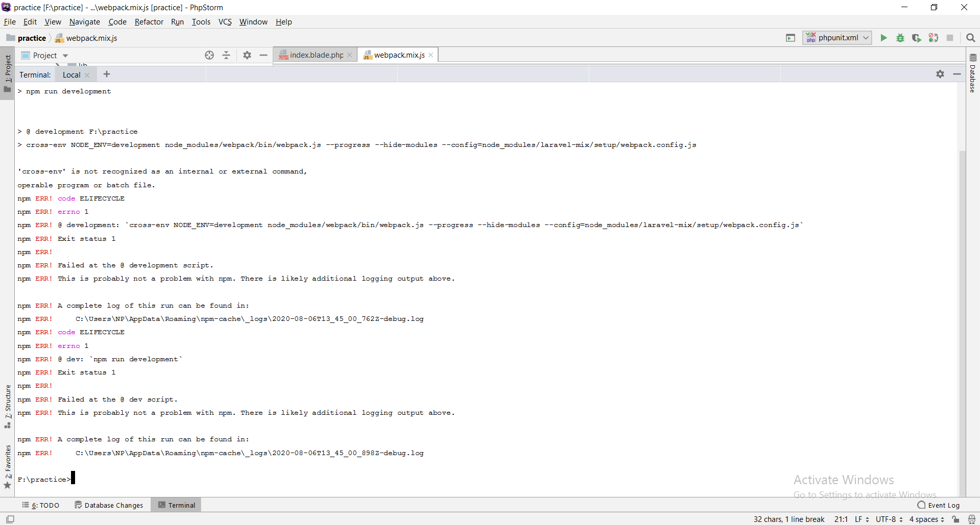Run with Coverage icon

[x=917, y=38]
